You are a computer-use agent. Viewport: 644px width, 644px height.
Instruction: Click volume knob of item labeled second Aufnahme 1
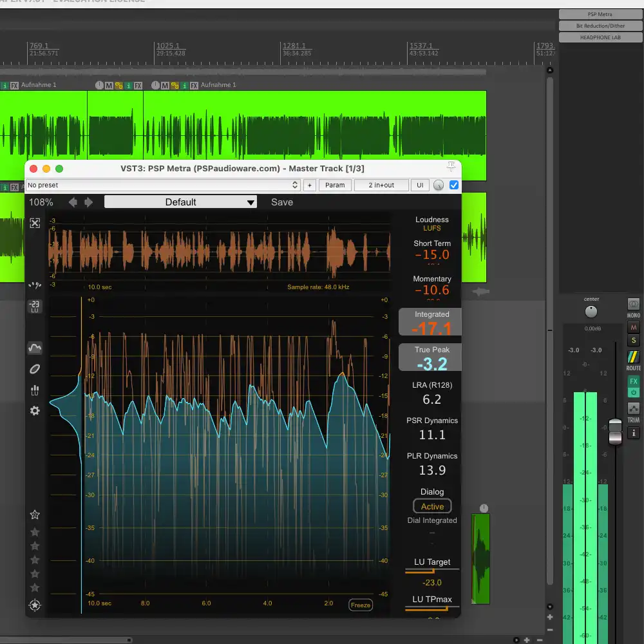click(x=155, y=86)
